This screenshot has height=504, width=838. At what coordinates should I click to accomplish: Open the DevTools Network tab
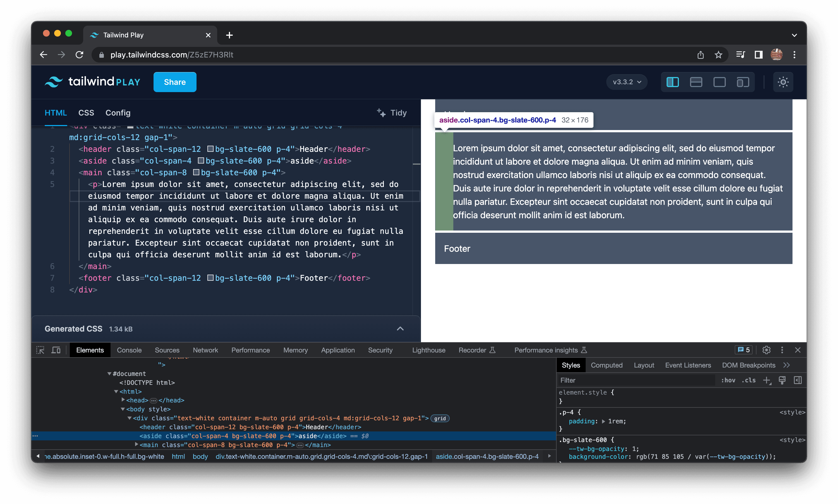pos(205,350)
